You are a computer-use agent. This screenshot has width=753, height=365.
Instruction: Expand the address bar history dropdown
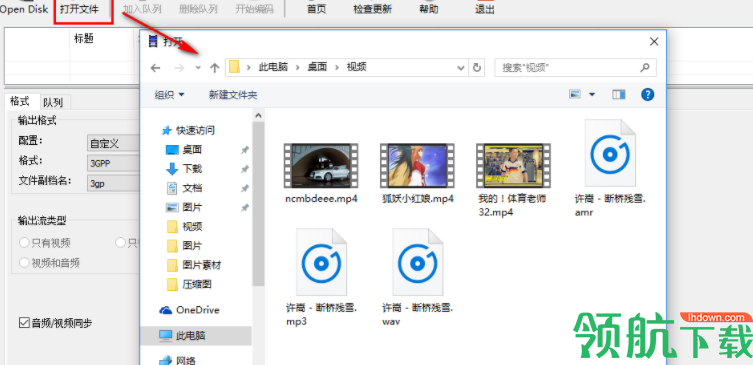pos(461,68)
